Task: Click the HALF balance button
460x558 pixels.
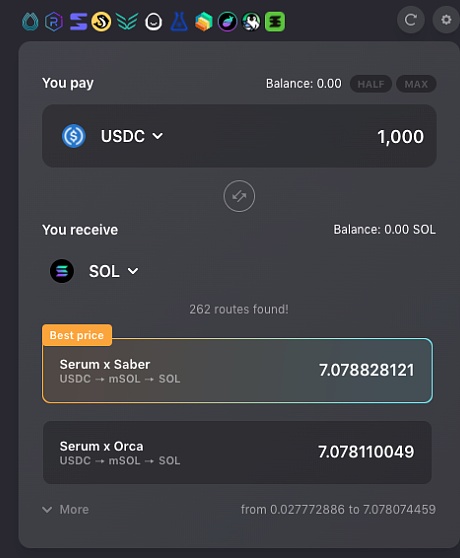Action: coord(371,84)
